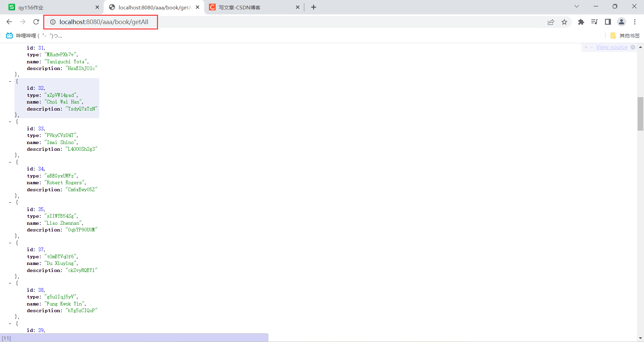Collapse the JSON object with id 34
Screen dimensions: 644x342
click(10, 162)
